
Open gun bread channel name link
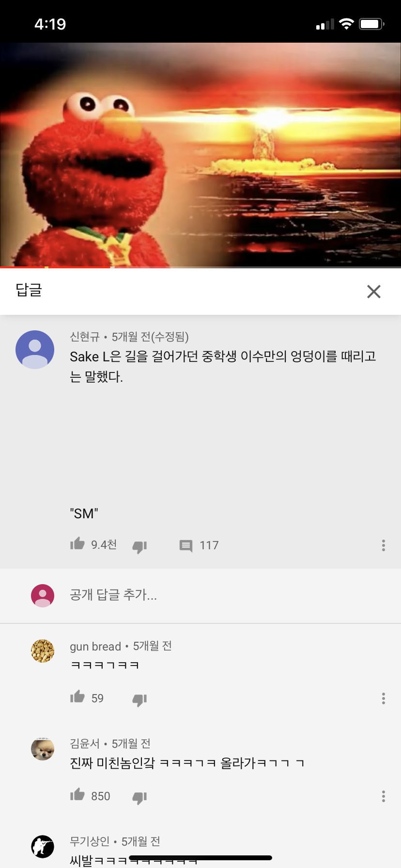coord(95,647)
